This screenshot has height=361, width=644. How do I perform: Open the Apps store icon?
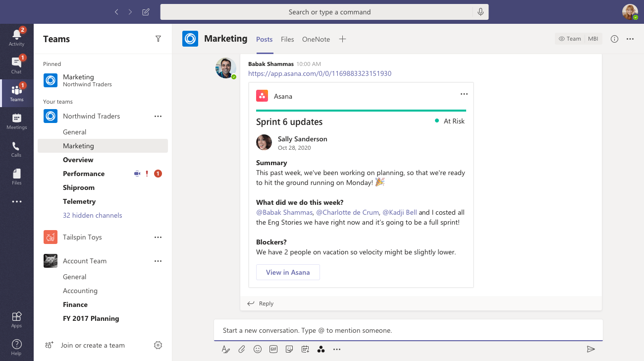pyautogui.click(x=17, y=319)
